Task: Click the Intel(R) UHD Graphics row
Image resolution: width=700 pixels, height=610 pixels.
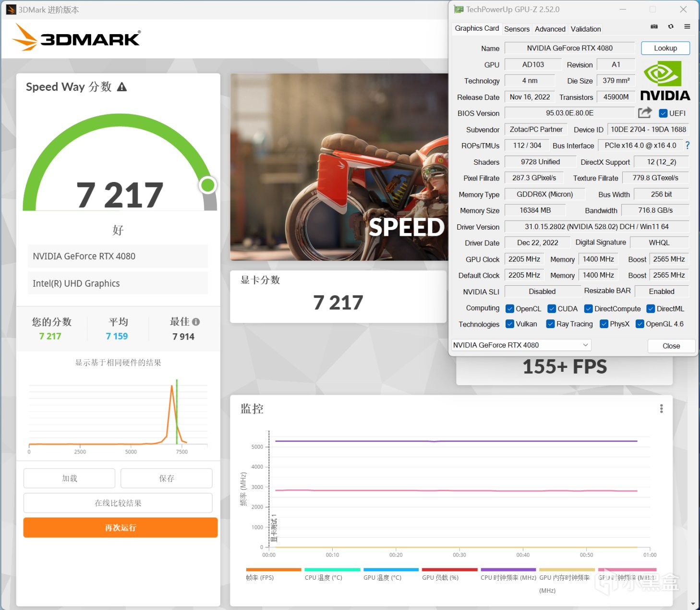Action: click(118, 283)
